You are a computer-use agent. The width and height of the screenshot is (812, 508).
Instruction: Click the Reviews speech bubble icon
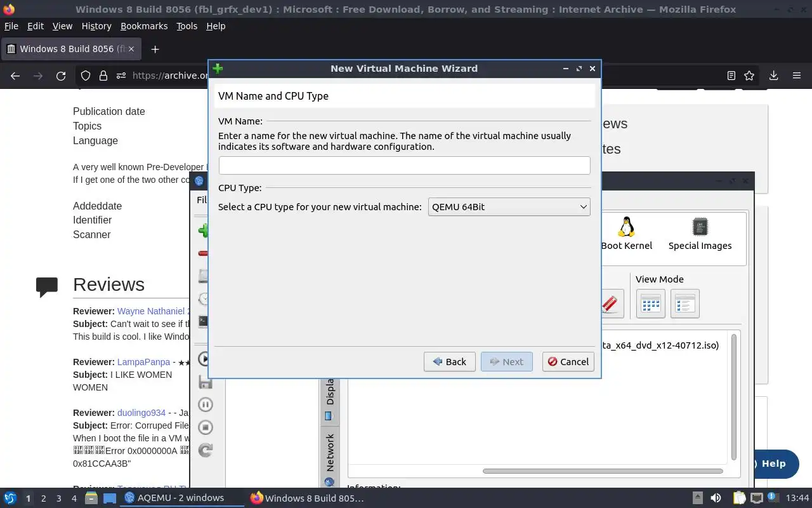[47, 286]
